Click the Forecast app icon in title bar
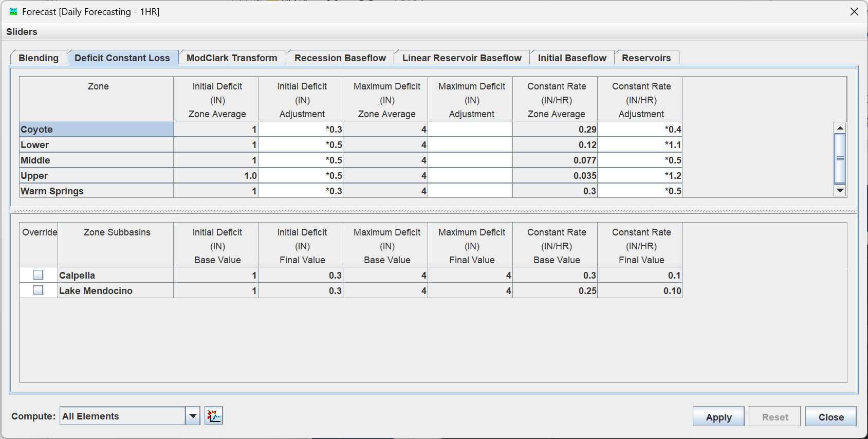This screenshot has width=868, height=439. 13,11
